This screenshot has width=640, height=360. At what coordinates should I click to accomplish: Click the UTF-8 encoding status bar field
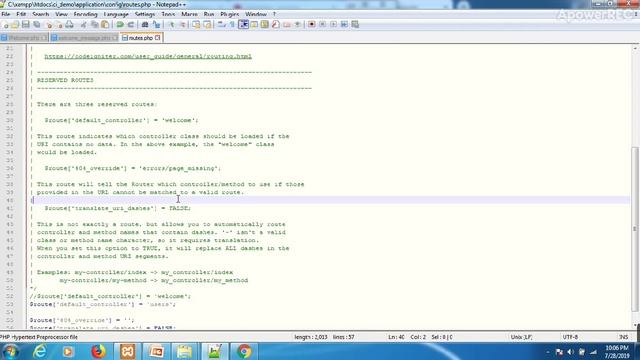[570, 337]
